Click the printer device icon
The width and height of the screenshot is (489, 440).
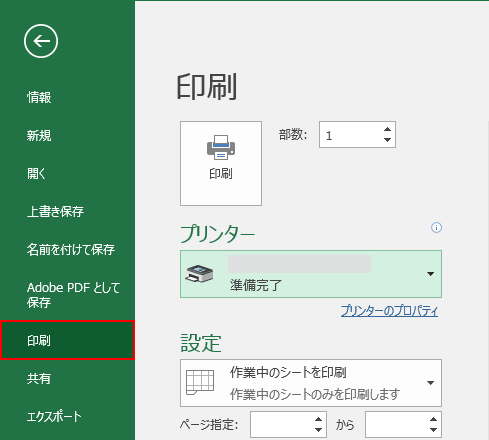tap(199, 274)
